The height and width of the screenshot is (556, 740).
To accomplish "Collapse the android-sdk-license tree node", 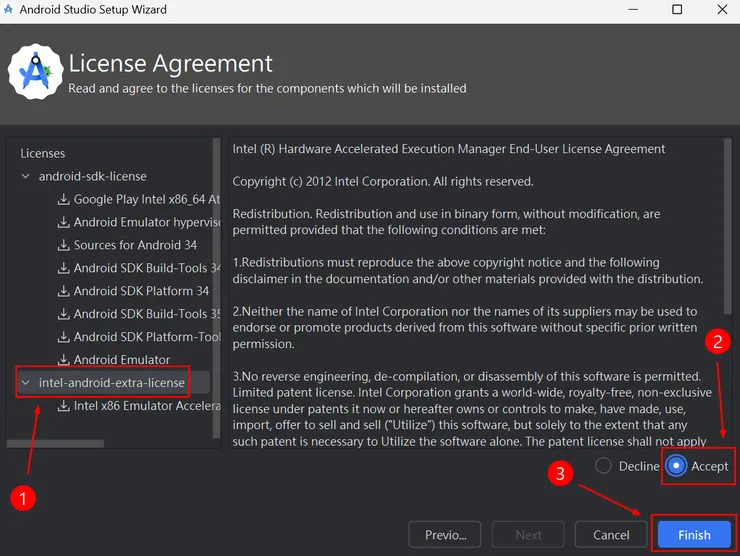I will 25,177.
